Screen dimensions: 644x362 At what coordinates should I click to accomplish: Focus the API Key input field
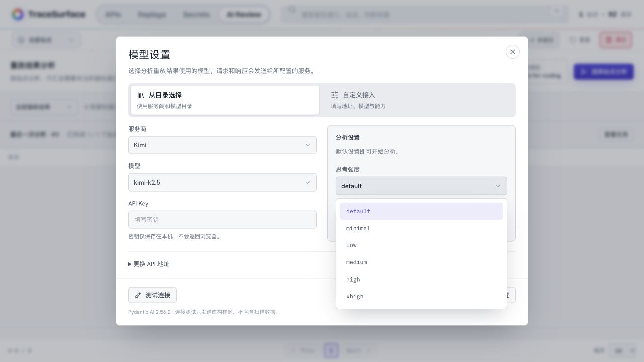tap(222, 220)
